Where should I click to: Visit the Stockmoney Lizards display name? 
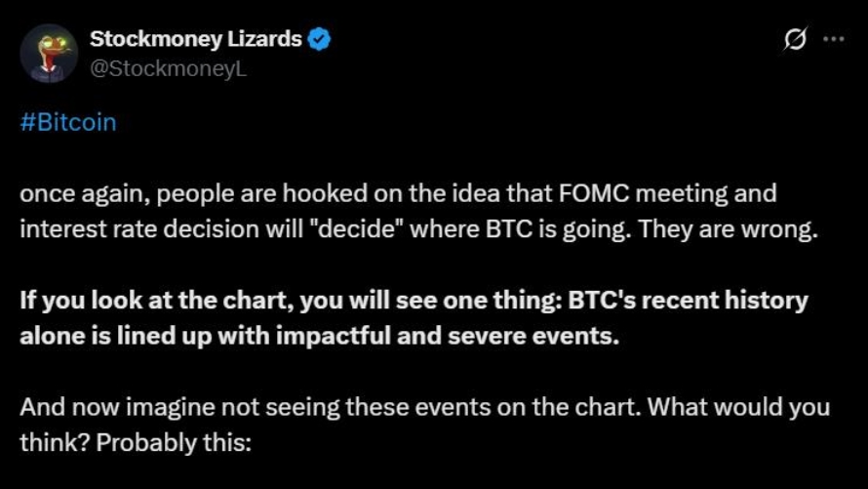coord(195,39)
